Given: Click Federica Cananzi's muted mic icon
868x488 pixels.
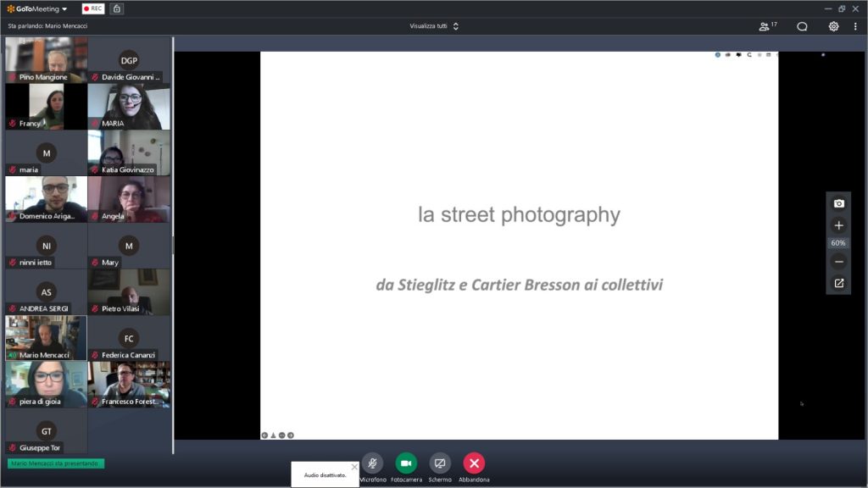Looking at the screenshot, I should pyautogui.click(x=95, y=355).
